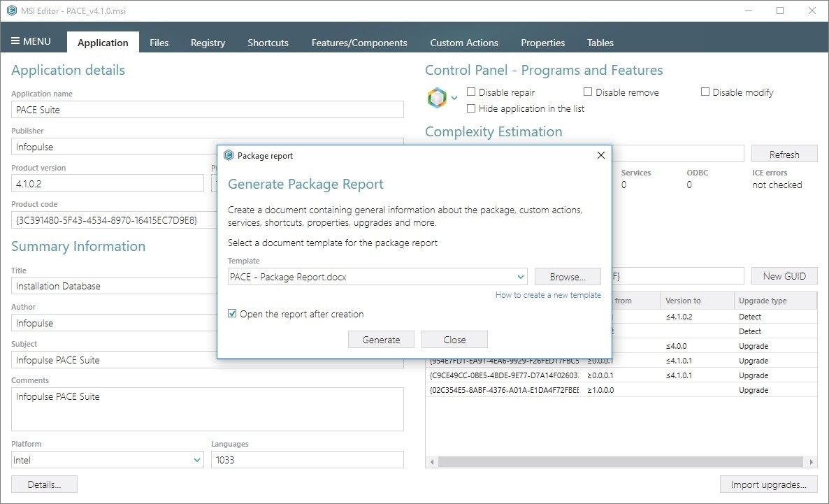The height and width of the screenshot is (504, 829).
Task: Enable the Disable repair checkbox
Action: pos(471,92)
